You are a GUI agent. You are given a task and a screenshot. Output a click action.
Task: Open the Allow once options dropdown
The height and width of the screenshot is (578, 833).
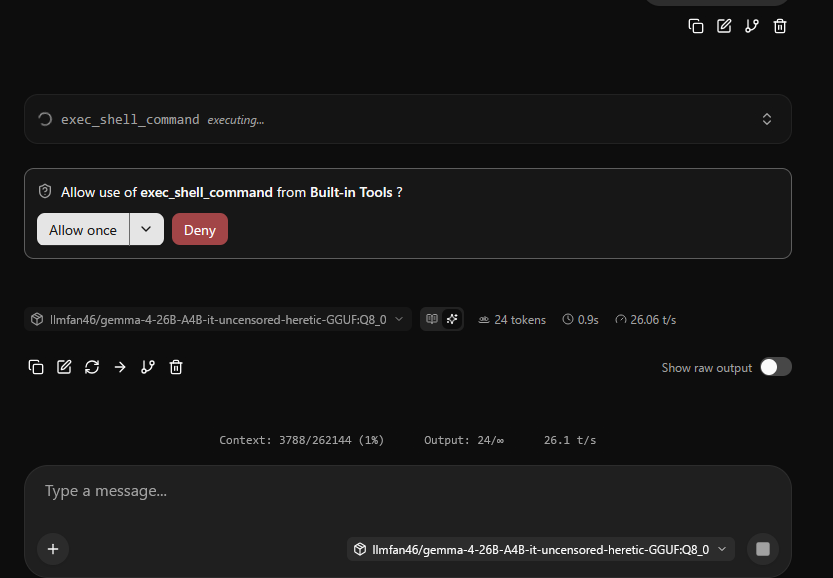coord(146,230)
